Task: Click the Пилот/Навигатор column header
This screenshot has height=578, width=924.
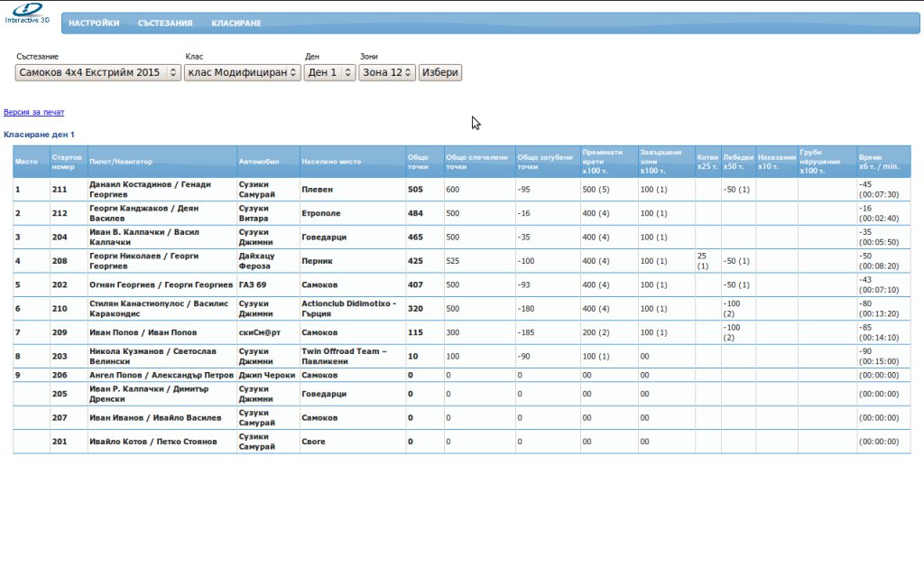Action: (x=121, y=162)
